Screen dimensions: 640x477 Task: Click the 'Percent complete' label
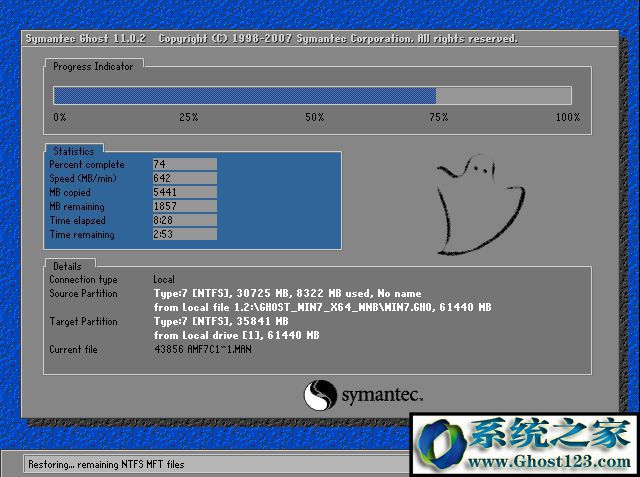click(87, 164)
